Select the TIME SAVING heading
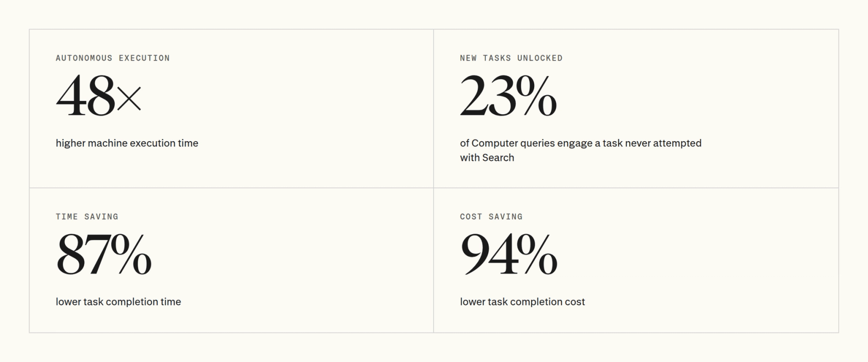Screen dimensions: 868x362 87,217
